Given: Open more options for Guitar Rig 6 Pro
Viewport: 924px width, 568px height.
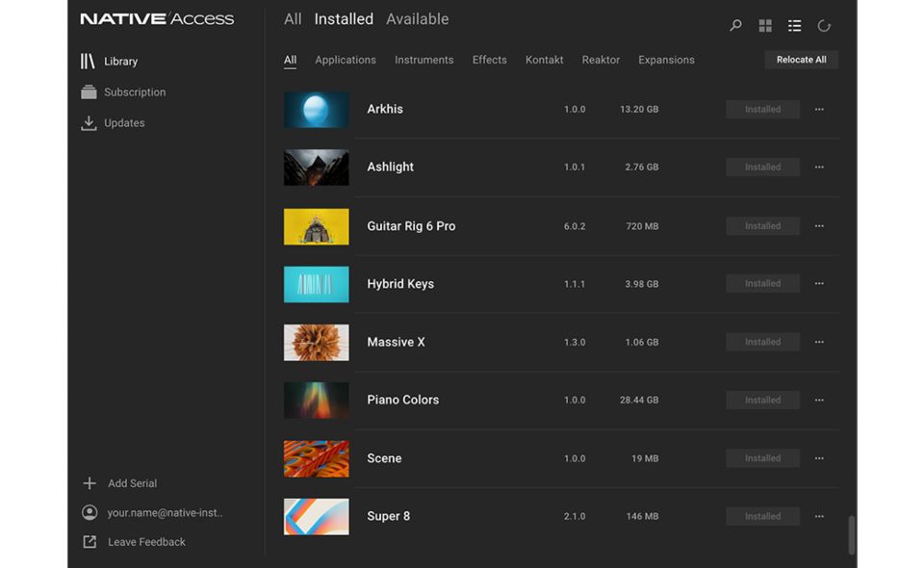Looking at the screenshot, I should point(819,226).
